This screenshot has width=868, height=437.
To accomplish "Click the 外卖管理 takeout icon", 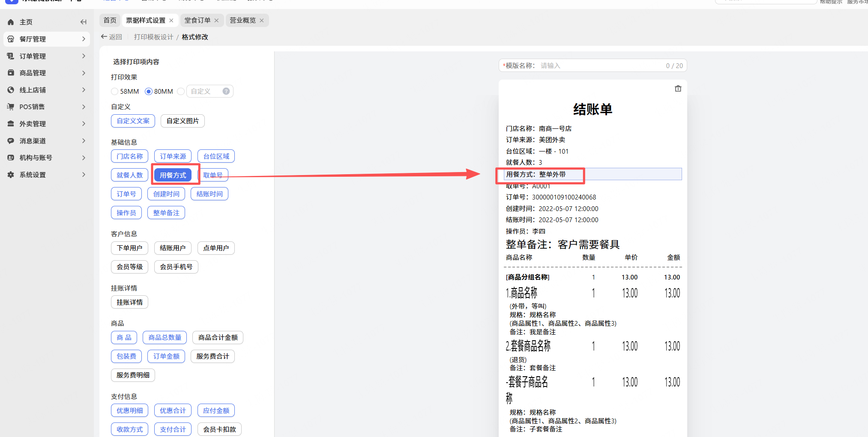I will (x=11, y=124).
